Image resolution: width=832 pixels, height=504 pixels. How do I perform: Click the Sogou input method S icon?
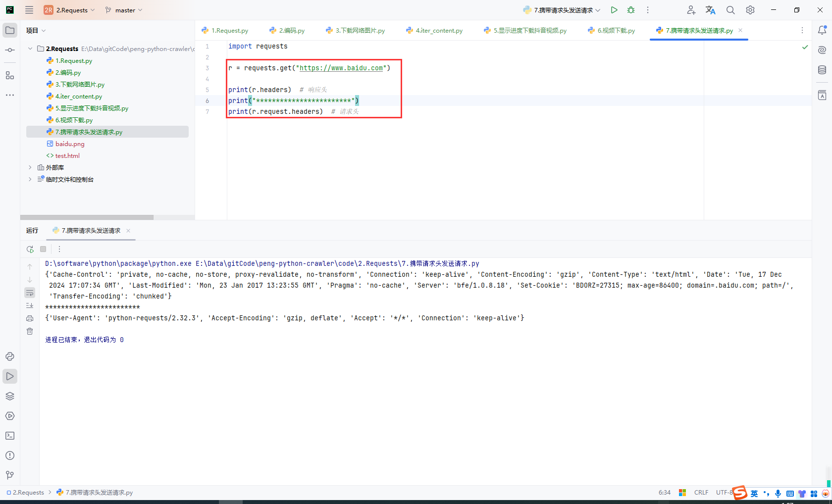(x=740, y=493)
